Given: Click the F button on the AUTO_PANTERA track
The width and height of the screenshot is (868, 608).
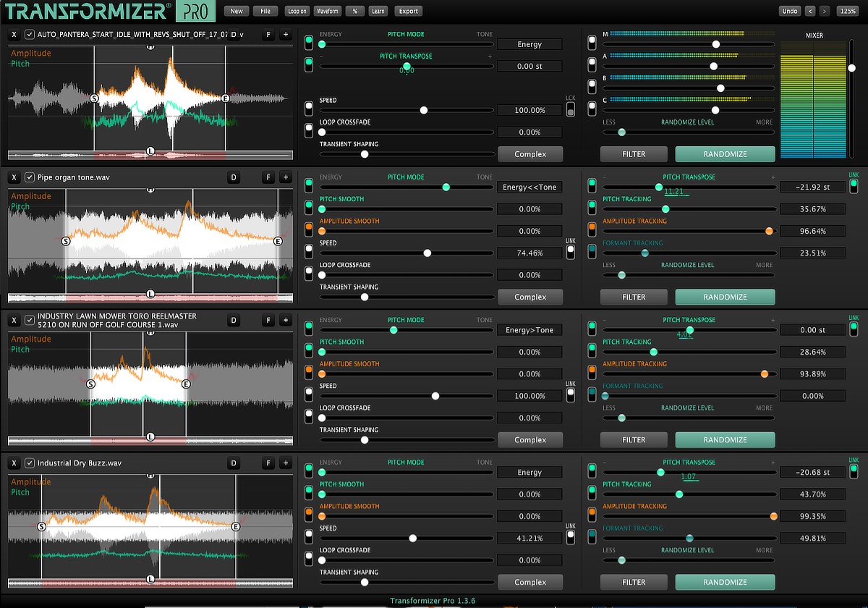Looking at the screenshot, I should point(268,35).
